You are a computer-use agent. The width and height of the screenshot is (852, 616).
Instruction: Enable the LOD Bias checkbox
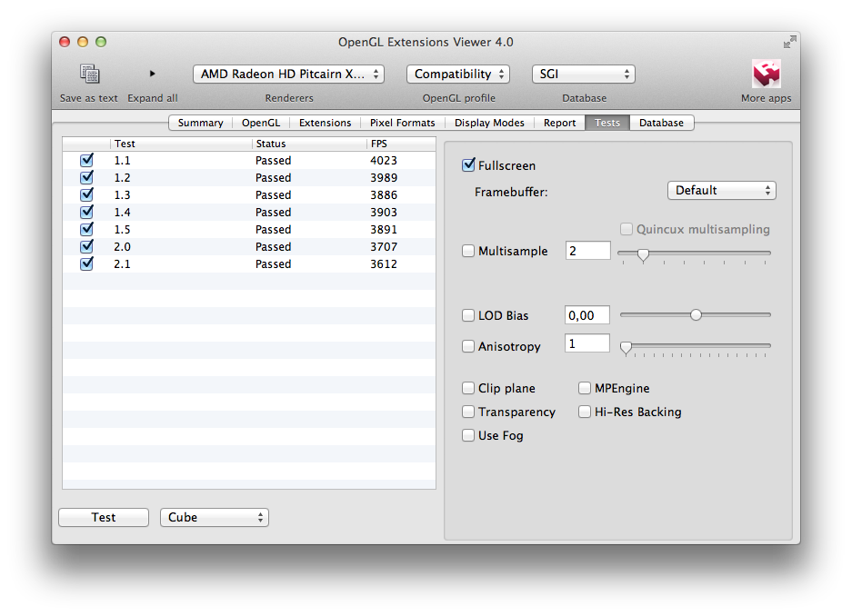point(468,315)
